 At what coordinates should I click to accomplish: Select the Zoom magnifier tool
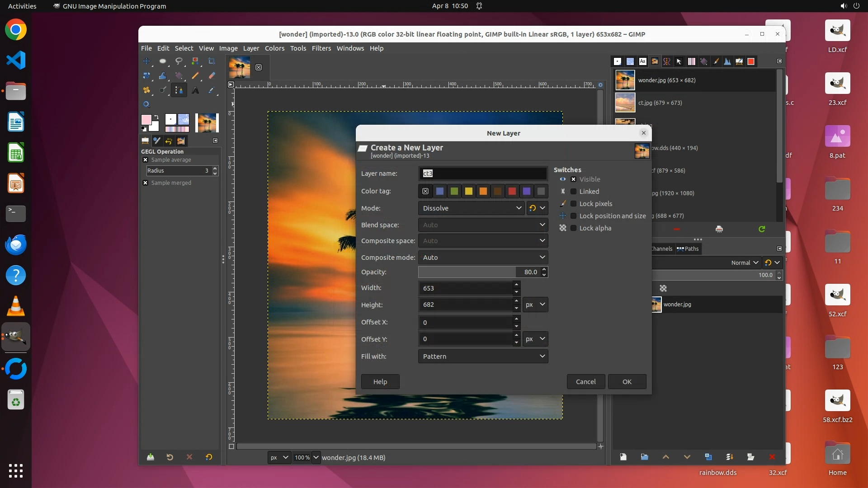(x=146, y=104)
